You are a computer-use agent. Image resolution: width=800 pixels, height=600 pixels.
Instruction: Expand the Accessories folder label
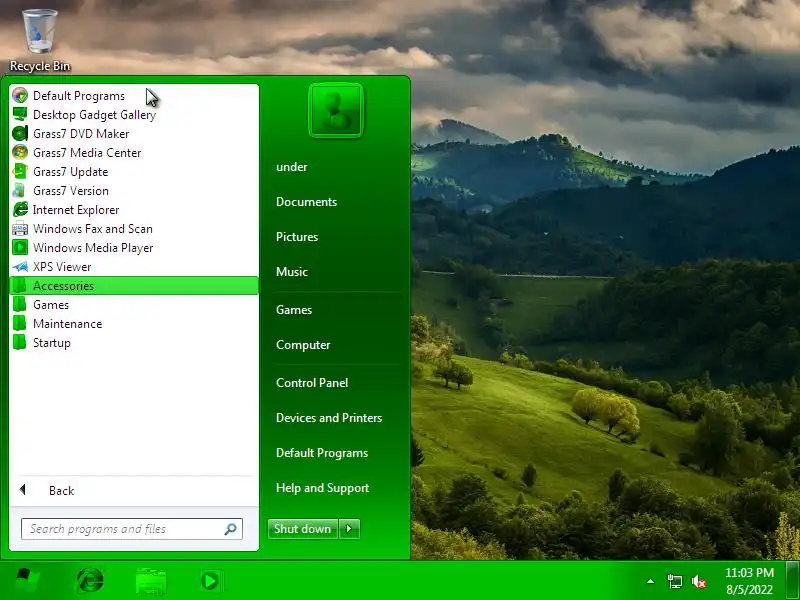pos(63,286)
